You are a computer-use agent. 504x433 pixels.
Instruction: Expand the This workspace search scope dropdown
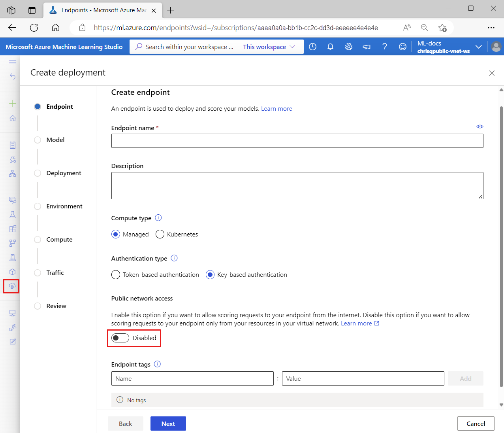(269, 47)
